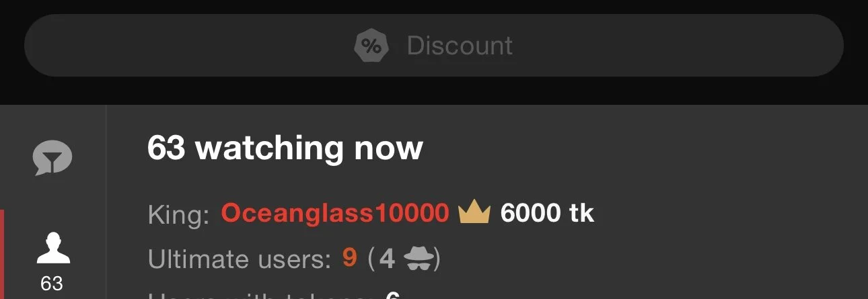Select the users silhouette icon in sidebar
The image size is (868, 299).
pyautogui.click(x=53, y=247)
